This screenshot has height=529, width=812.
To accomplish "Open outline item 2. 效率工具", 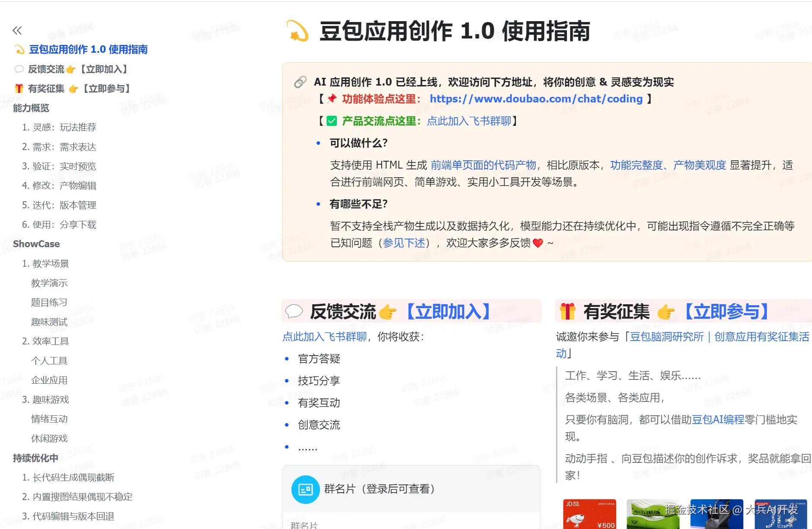I will pos(45,341).
